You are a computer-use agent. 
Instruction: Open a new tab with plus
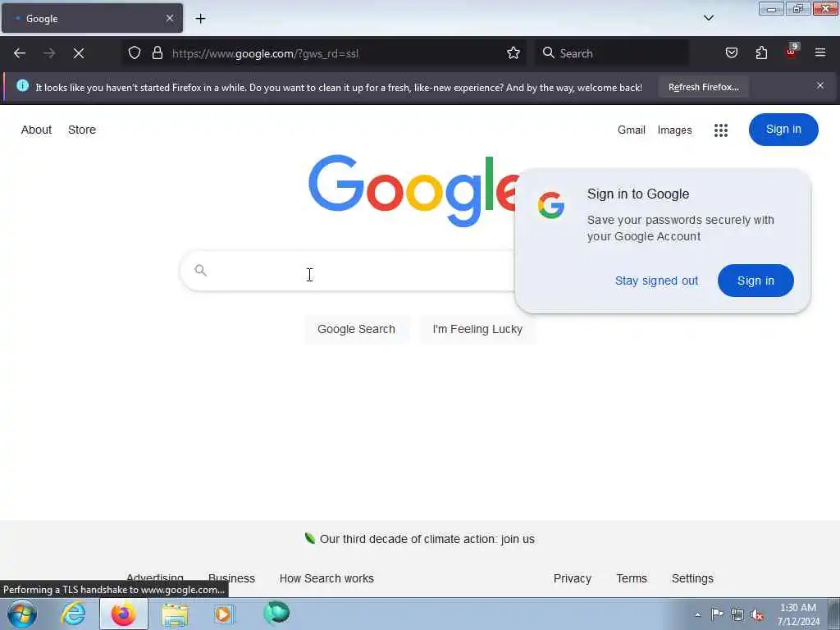[x=200, y=19]
